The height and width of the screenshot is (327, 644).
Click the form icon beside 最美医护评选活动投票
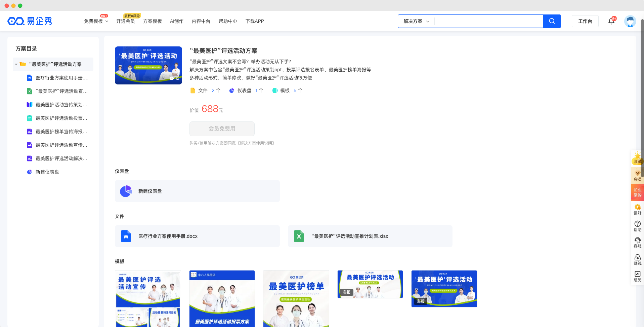click(30, 118)
